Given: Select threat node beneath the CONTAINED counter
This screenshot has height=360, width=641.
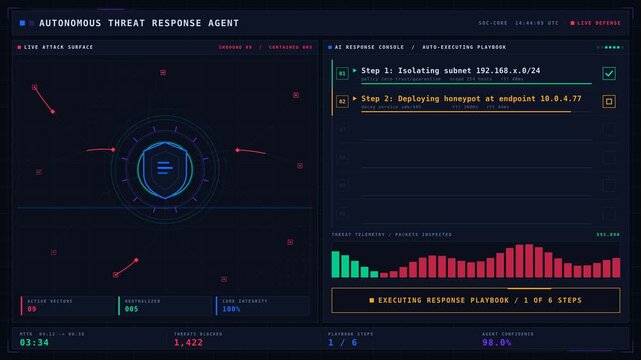Looking at the screenshot, I should coord(296,95).
